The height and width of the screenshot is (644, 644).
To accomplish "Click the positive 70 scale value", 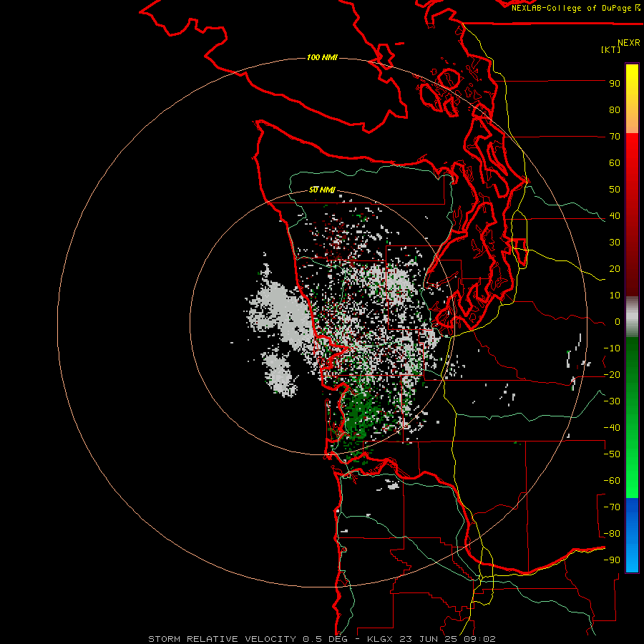I will pos(615,137).
